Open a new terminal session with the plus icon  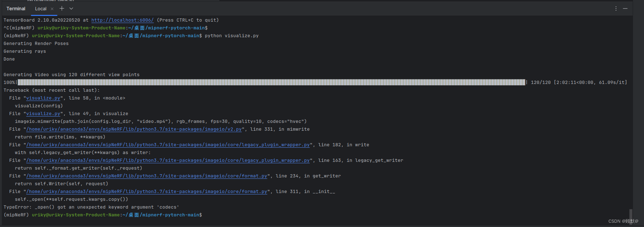(x=62, y=8)
